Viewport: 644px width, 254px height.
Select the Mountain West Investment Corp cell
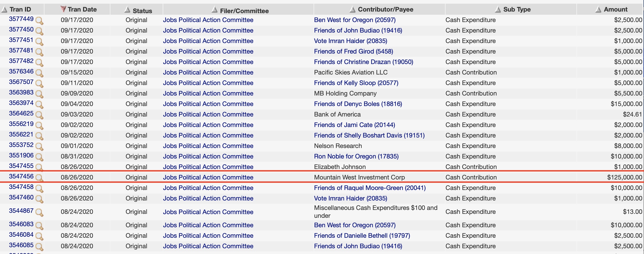359,177
